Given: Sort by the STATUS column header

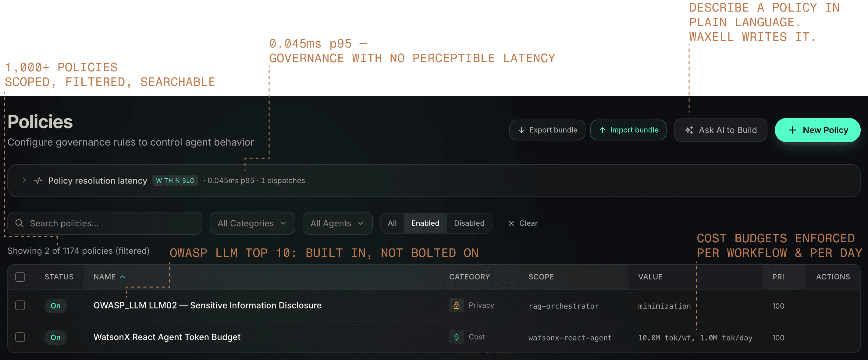Looking at the screenshot, I should point(59,277).
